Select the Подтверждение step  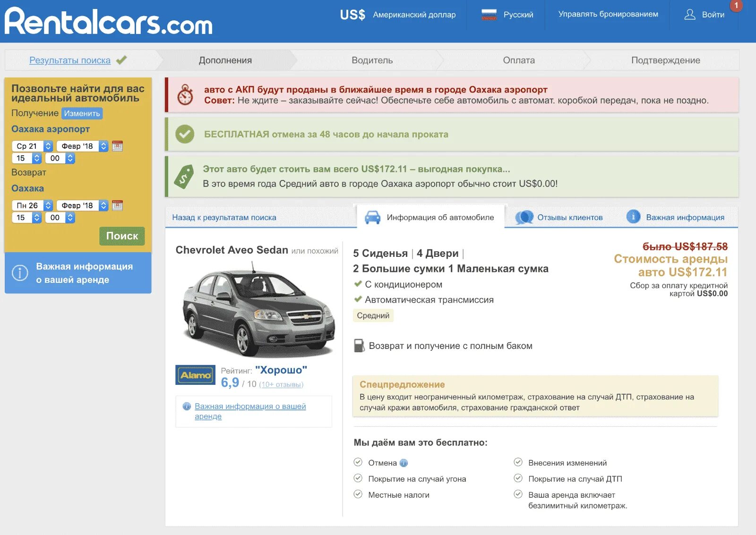click(666, 60)
